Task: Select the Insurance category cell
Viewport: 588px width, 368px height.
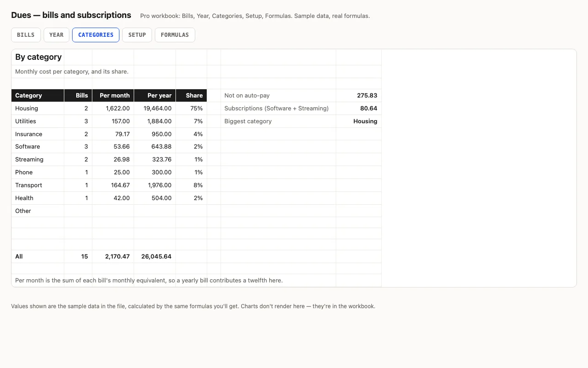Action: pos(38,134)
